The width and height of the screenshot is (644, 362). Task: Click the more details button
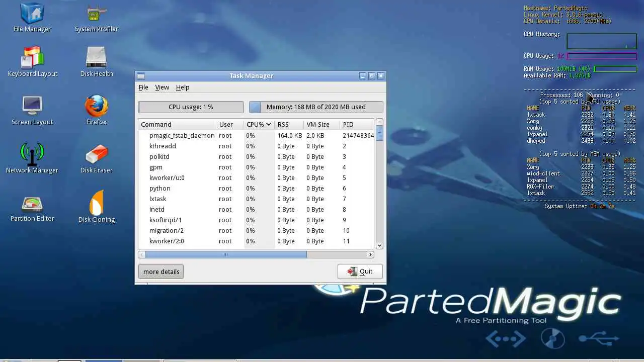point(161,271)
